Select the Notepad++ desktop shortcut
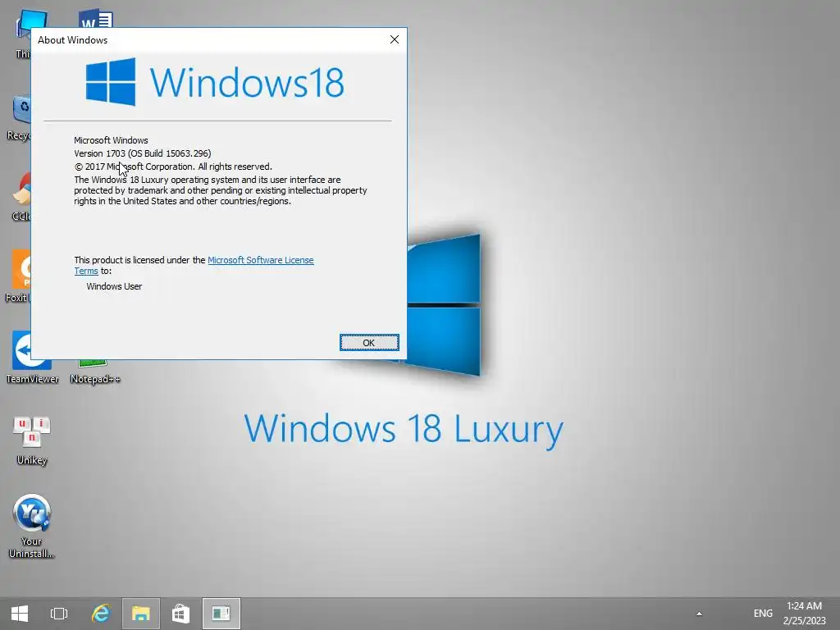 coord(95,372)
